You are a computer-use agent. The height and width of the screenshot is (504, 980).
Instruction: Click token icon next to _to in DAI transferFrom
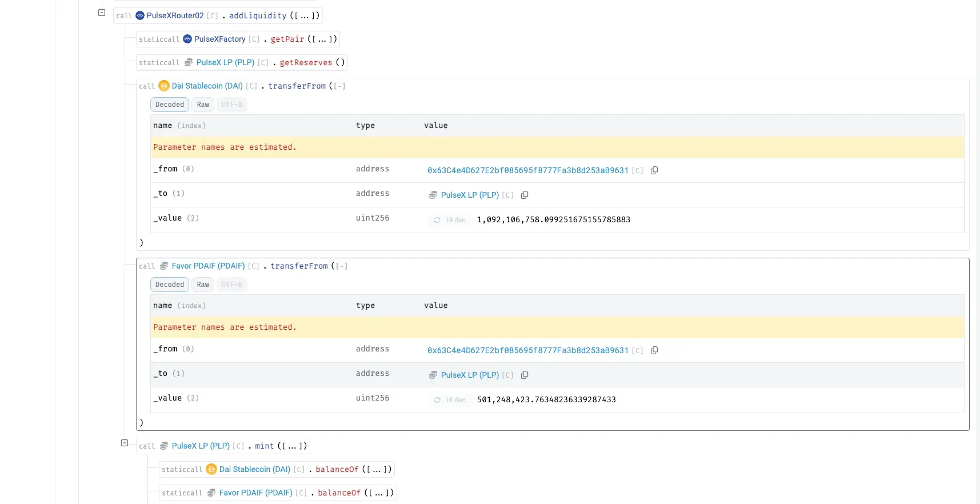point(433,195)
